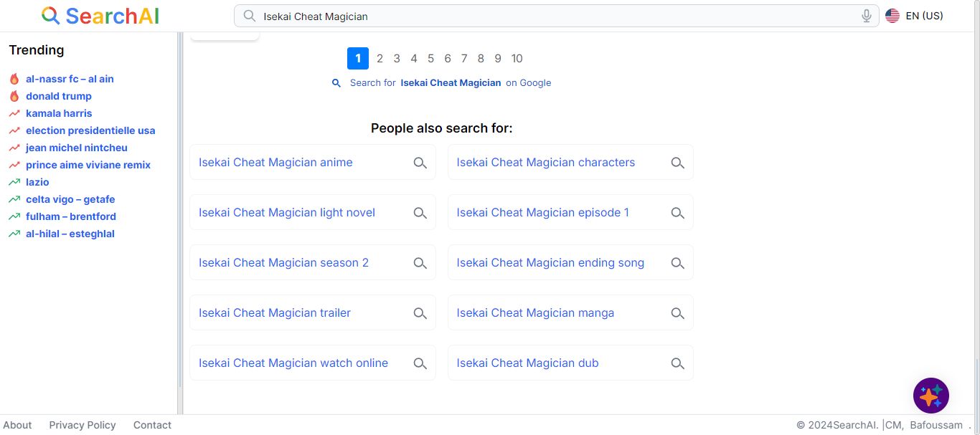980x435 pixels.
Task: Search for 'Isekai Cheat Magician manga'
Action: click(535, 313)
